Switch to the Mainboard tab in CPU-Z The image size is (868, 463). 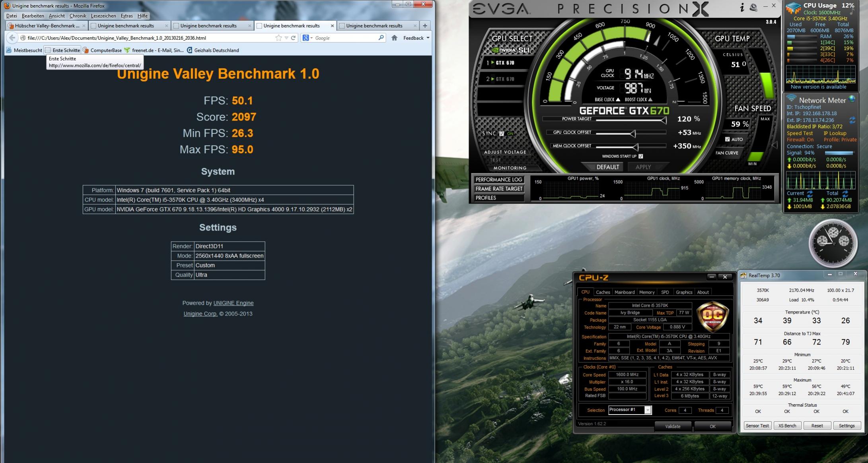click(x=624, y=292)
